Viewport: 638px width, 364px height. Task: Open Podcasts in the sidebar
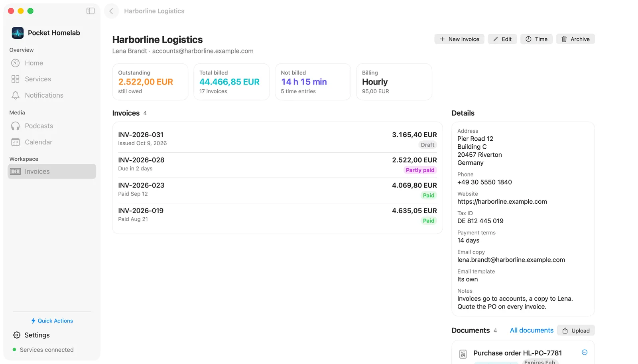pyautogui.click(x=52, y=126)
